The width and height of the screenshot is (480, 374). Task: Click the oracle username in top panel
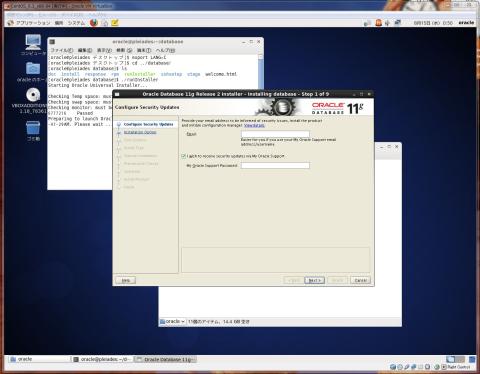point(466,23)
